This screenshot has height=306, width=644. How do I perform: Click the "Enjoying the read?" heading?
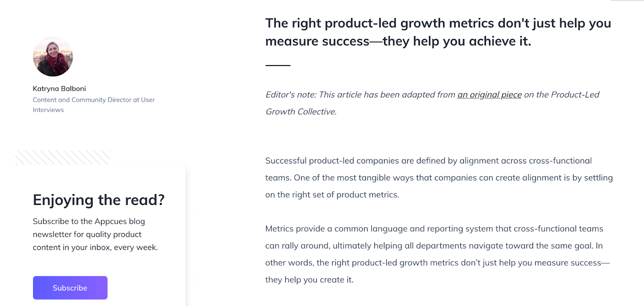coord(99,200)
